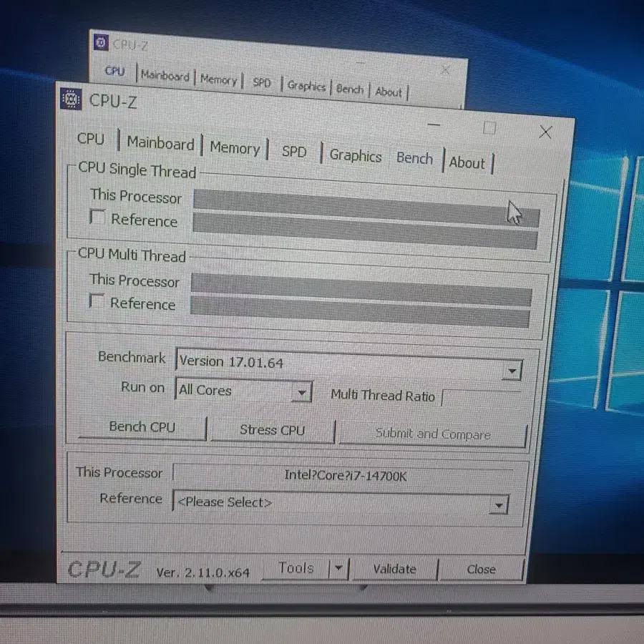Tick the Reference checkbox under CPU Multi Thread
The image size is (644, 644).
97,301
